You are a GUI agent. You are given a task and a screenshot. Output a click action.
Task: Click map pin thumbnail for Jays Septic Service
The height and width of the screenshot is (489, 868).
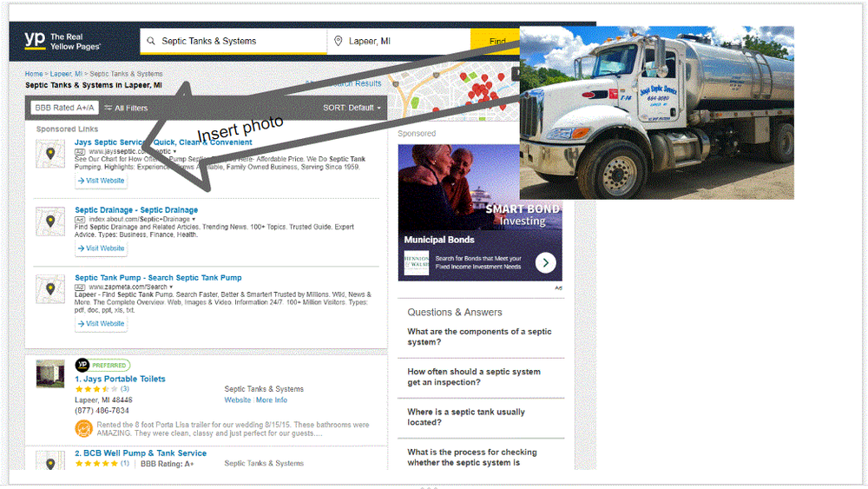tap(50, 154)
